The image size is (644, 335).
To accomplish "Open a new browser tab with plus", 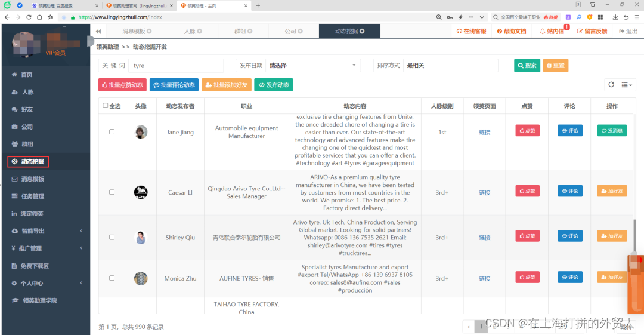I will click(x=258, y=5).
